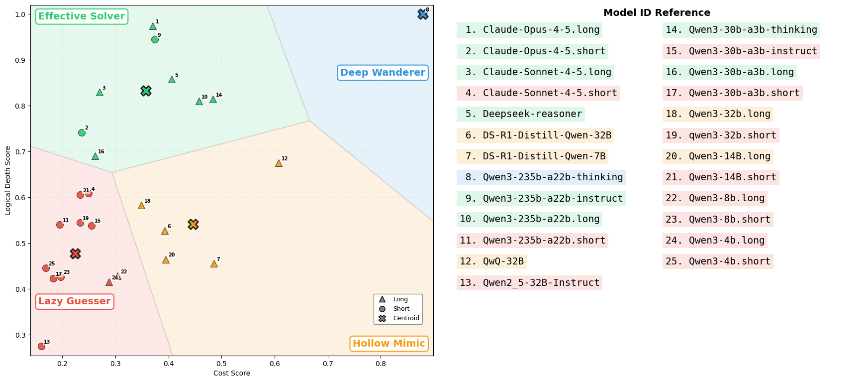Click the 'Lazy Guesser' region label
The height and width of the screenshot is (382, 868).
75,301
